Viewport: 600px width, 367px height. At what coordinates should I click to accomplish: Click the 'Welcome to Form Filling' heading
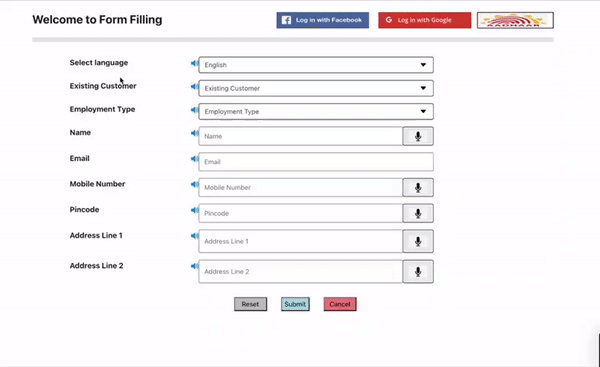click(x=97, y=20)
